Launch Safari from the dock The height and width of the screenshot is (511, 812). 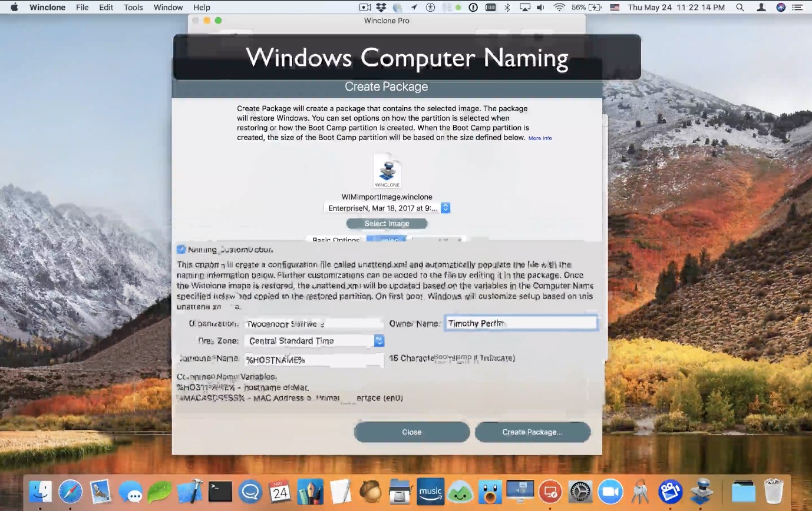point(70,491)
